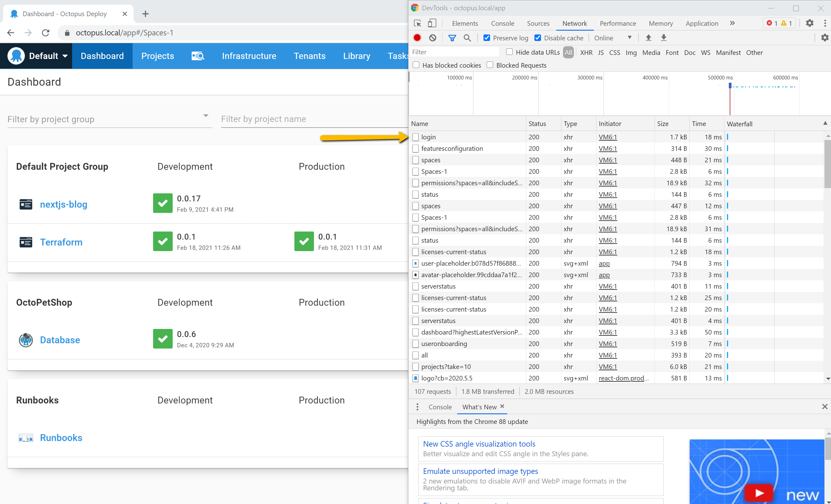Enable Hide data URLs checkbox
Viewport: 831px width, 504px height.
point(509,52)
